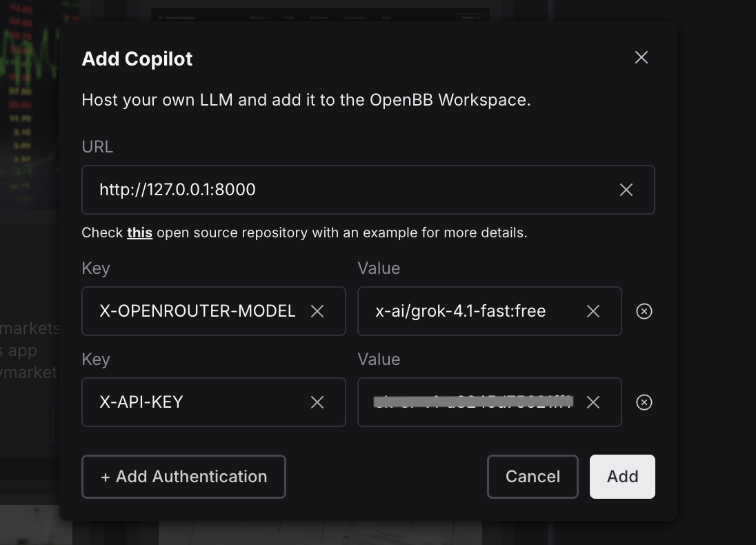
Task: Clear the URL input using its X icon
Action: pyautogui.click(x=626, y=189)
